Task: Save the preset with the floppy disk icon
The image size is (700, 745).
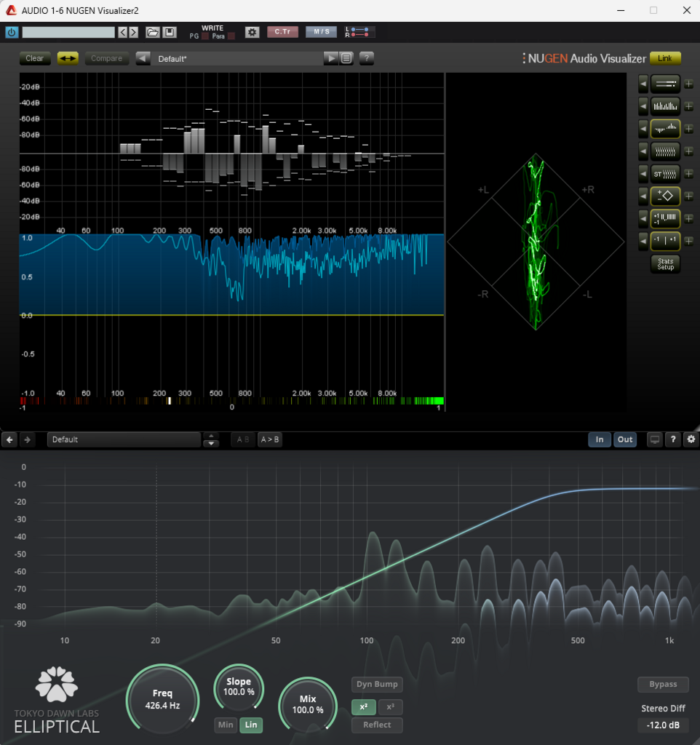Action: coord(170,32)
